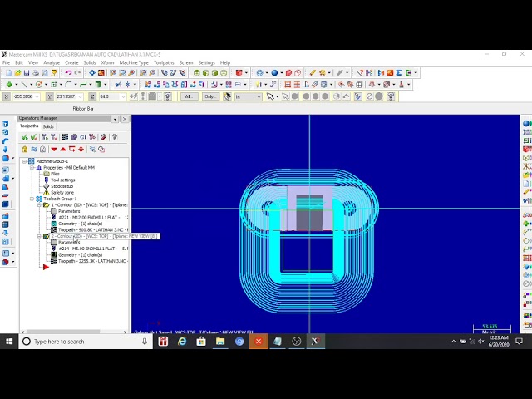Screen dimensions: 532x399
Task: Toggle the verify selection checkmark icon
Action: point(358,96)
